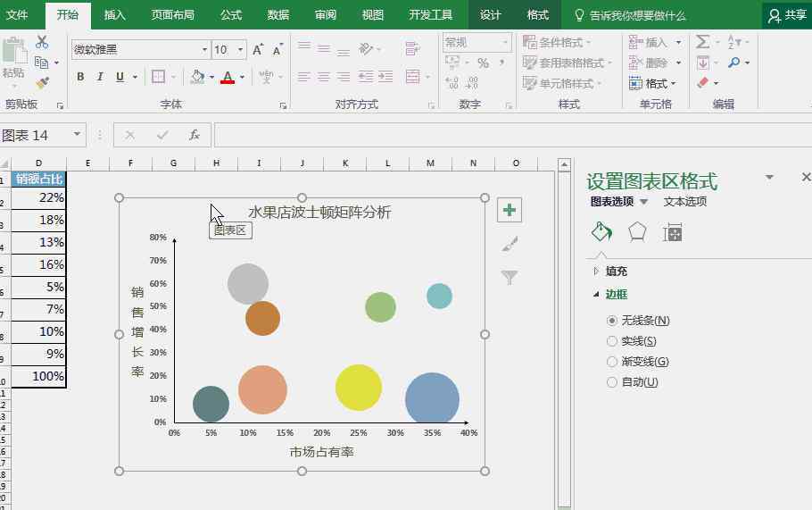Click 文本选项 in format pane

click(685, 202)
